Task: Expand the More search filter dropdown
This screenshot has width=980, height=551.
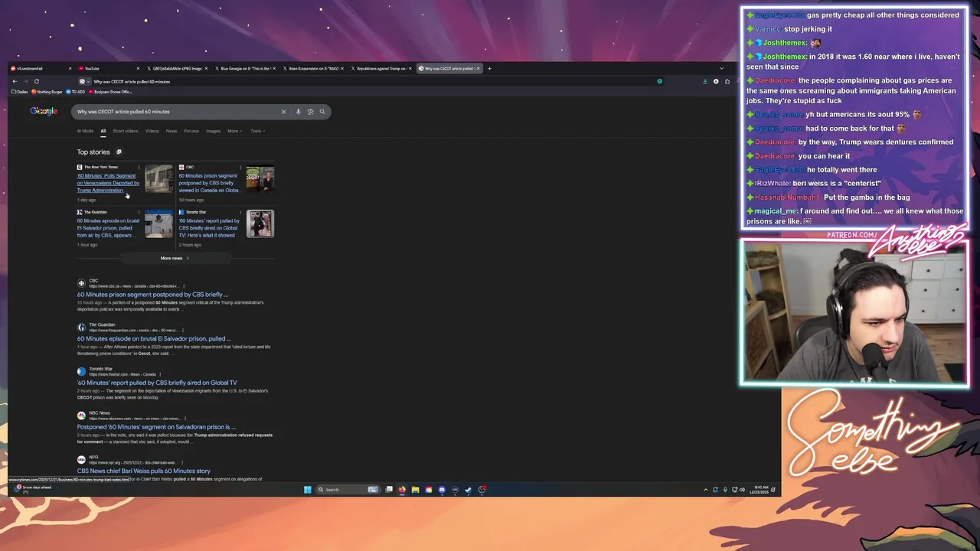Action: point(234,131)
